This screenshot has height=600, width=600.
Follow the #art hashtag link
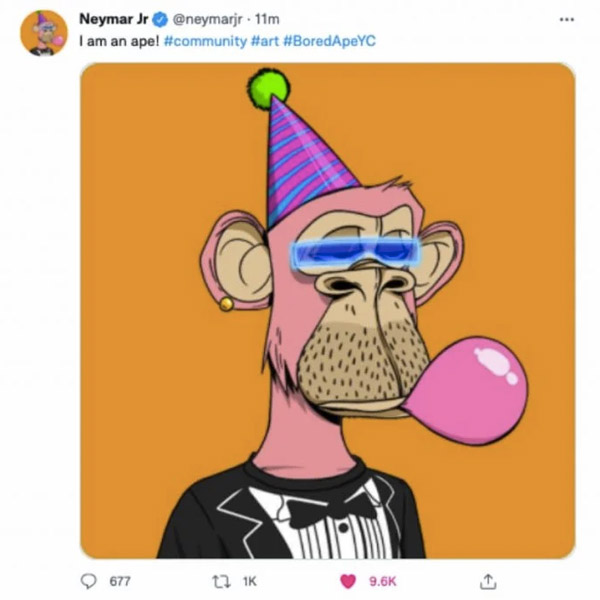[x=265, y=41]
